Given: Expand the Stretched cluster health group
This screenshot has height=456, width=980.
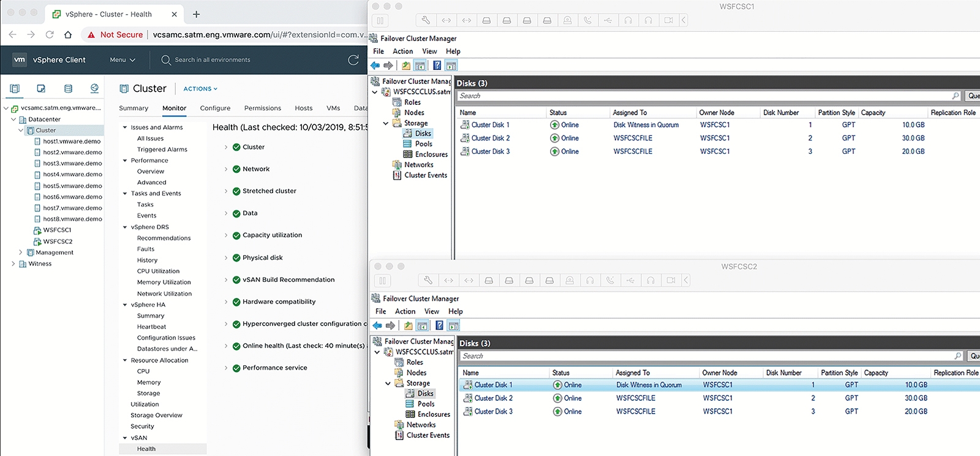Looking at the screenshot, I should click(x=226, y=191).
